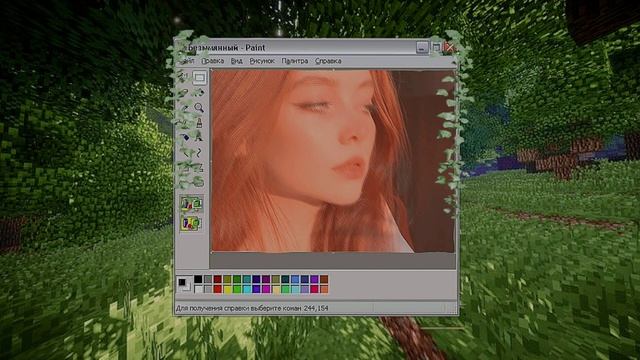Pick the lavender palette color
640x360 pixels.
click(x=304, y=289)
